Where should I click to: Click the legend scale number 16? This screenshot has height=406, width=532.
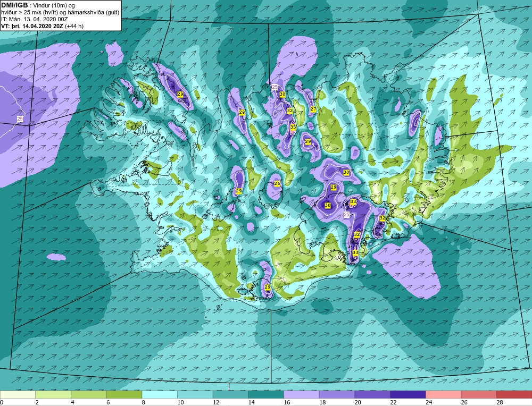point(287,402)
